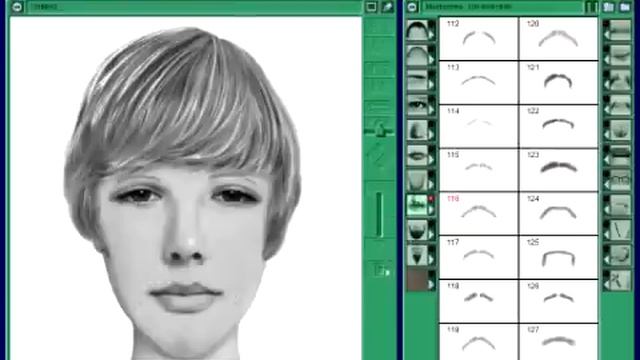Toggle the red marker on mustache category
The width and height of the screenshot is (640, 360).
[431, 198]
